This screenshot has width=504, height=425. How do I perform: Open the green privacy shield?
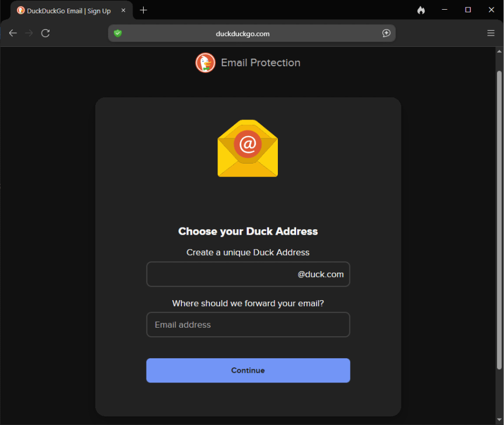pyautogui.click(x=118, y=33)
